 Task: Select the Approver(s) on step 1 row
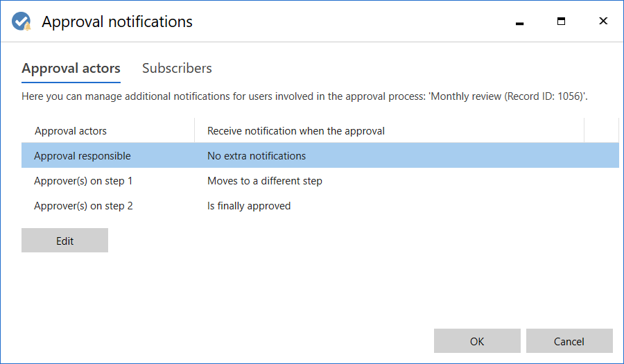pyautogui.click(x=320, y=180)
